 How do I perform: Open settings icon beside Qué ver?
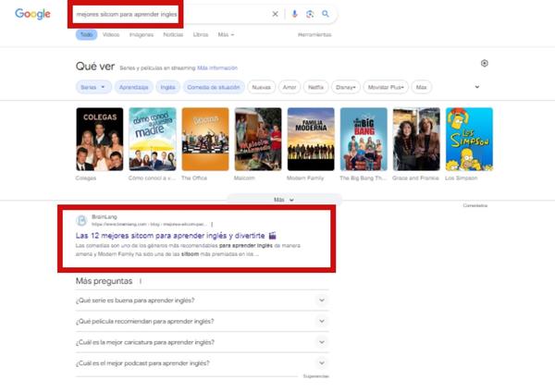coord(484,64)
